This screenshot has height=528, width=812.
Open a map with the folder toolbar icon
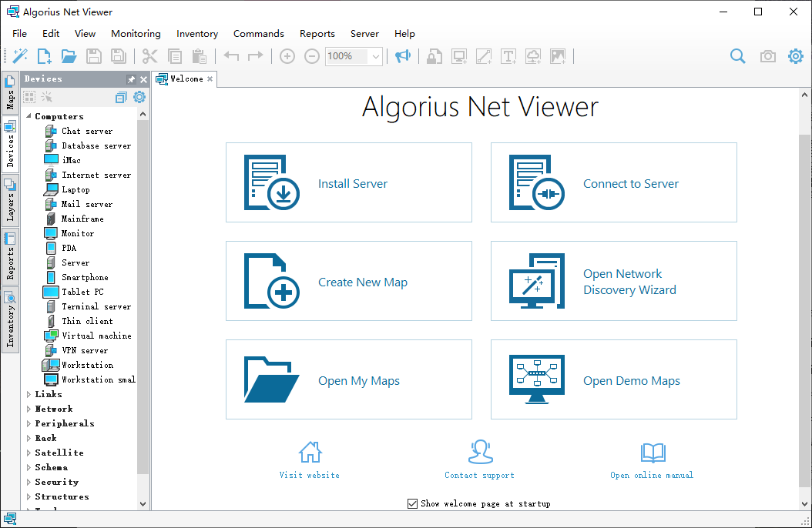[69, 56]
